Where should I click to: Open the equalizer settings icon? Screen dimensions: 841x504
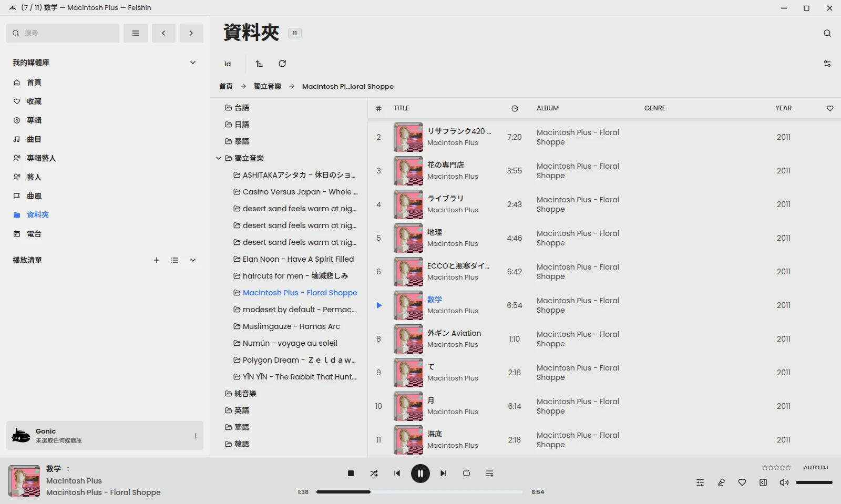[x=700, y=482]
